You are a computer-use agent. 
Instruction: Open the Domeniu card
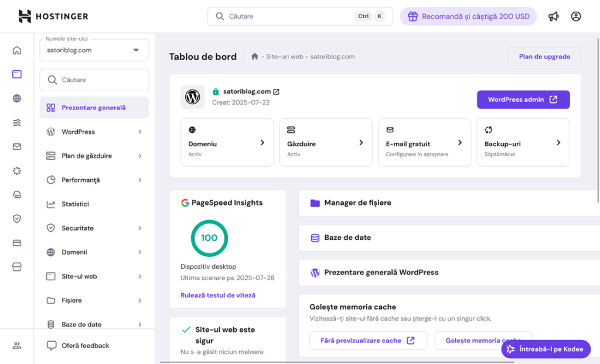point(227,142)
